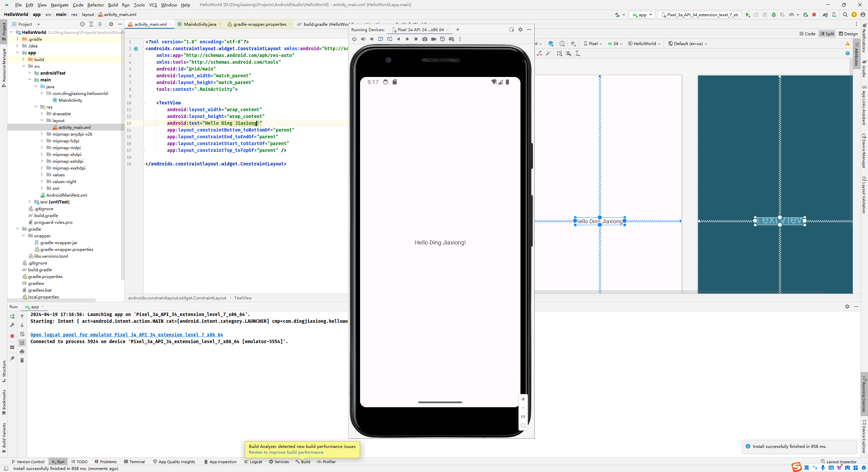This screenshot has width=868, height=472.
Task: Click the gradle-wrapper.properties tab
Action: click(x=260, y=24)
